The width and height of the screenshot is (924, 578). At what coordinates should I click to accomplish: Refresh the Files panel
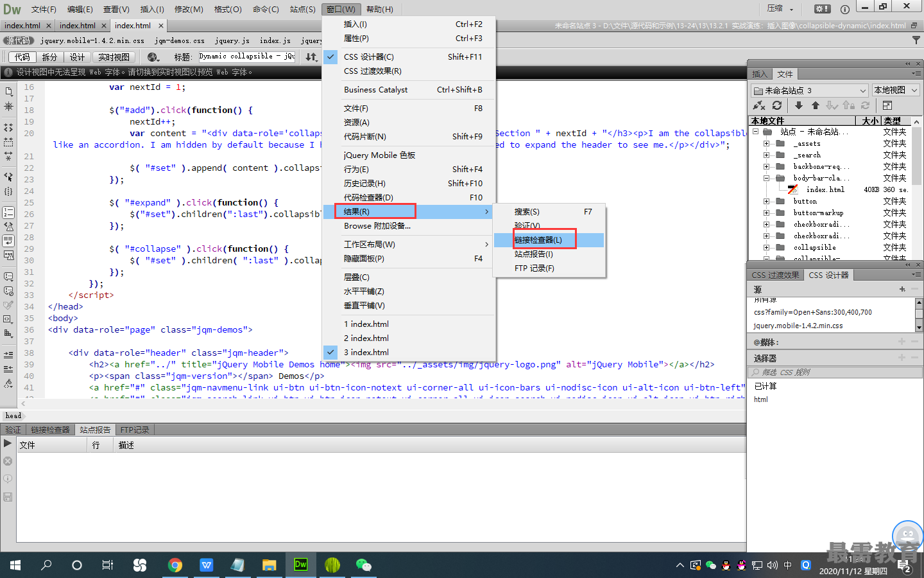point(777,105)
